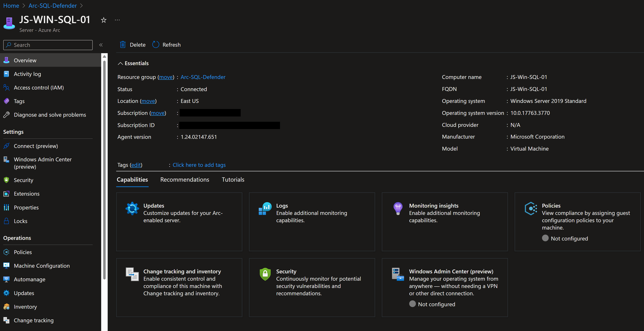The width and height of the screenshot is (644, 331).
Task: Switch to the Recommendations tab
Action: click(185, 180)
